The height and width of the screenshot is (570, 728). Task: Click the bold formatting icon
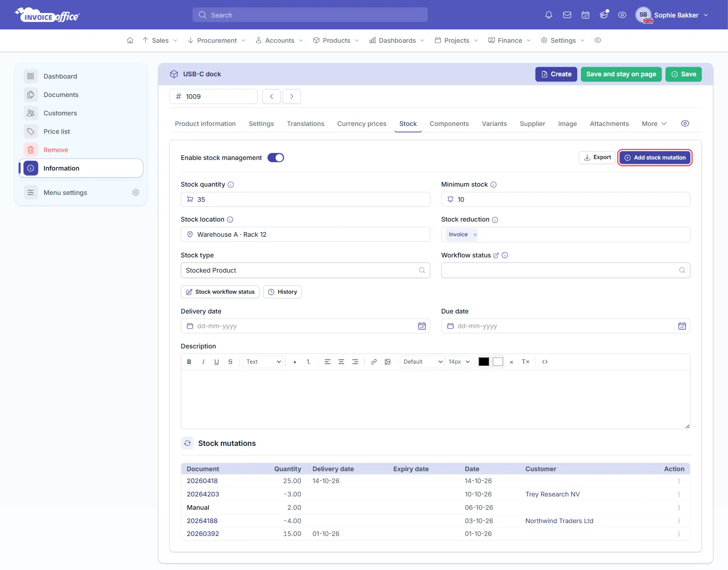coord(189,362)
